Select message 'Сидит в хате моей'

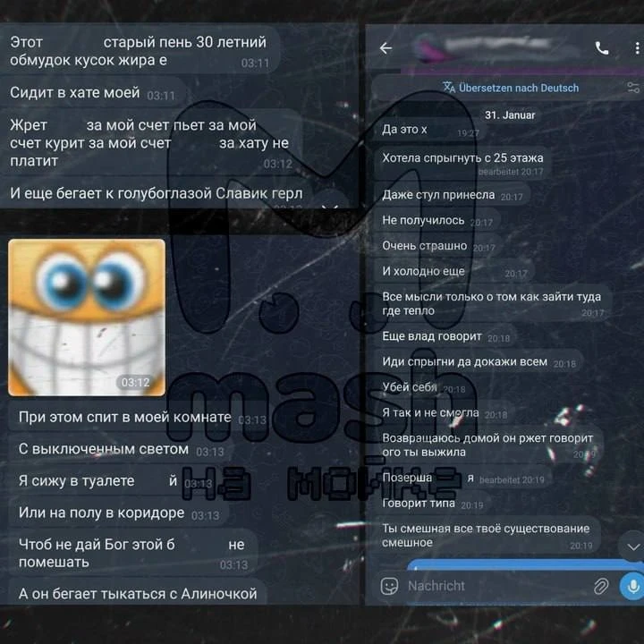(94, 93)
